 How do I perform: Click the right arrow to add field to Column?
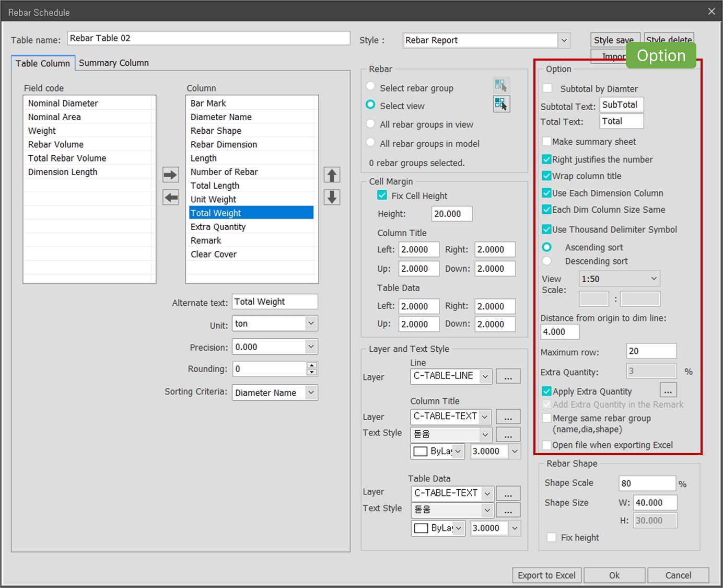point(170,175)
